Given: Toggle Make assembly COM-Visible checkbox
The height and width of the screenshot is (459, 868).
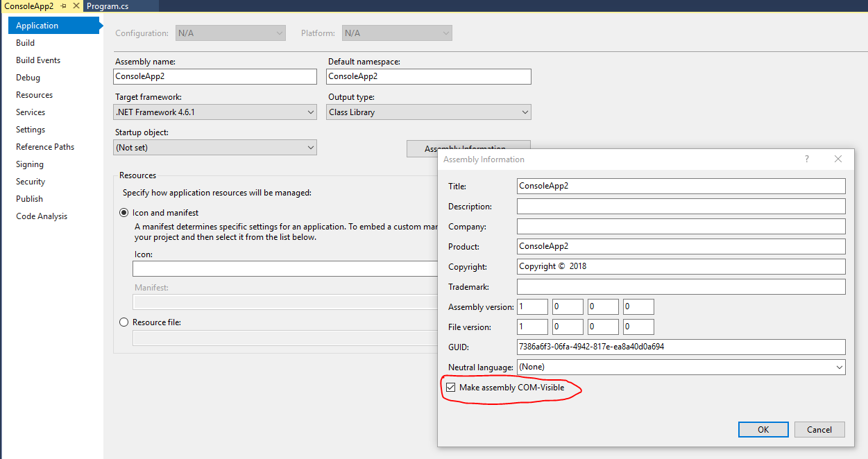Looking at the screenshot, I should pyautogui.click(x=451, y=388).
